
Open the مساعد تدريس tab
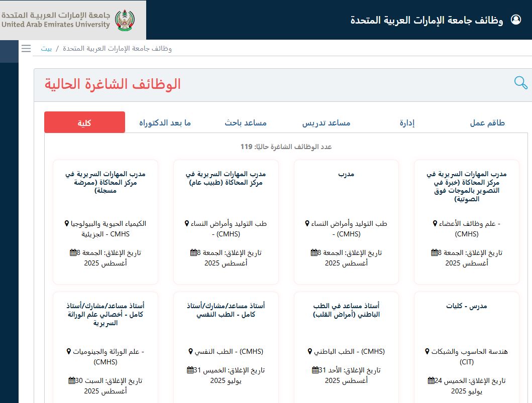(326, 123)
